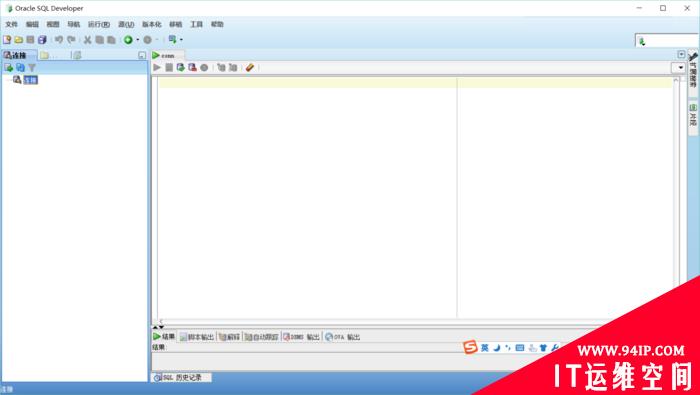The image size is (700, 395).
Task: Open the 帮助 menu
Action: pos(217,24)
